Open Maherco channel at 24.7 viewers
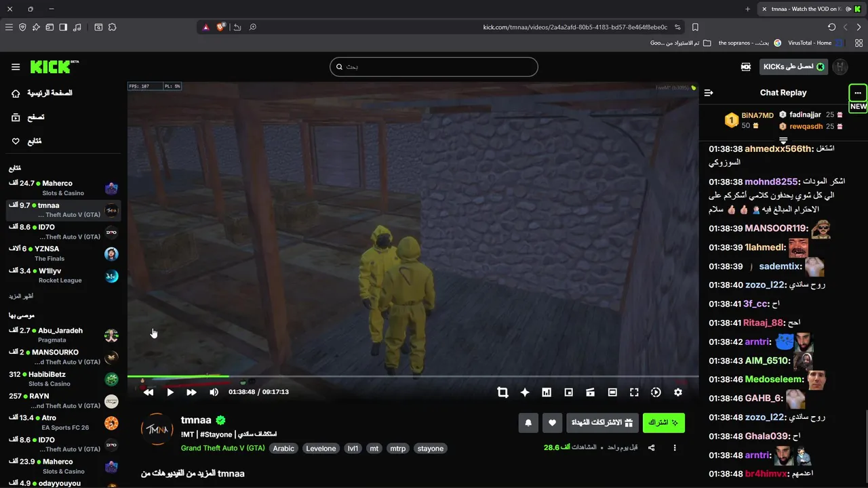 64,188
